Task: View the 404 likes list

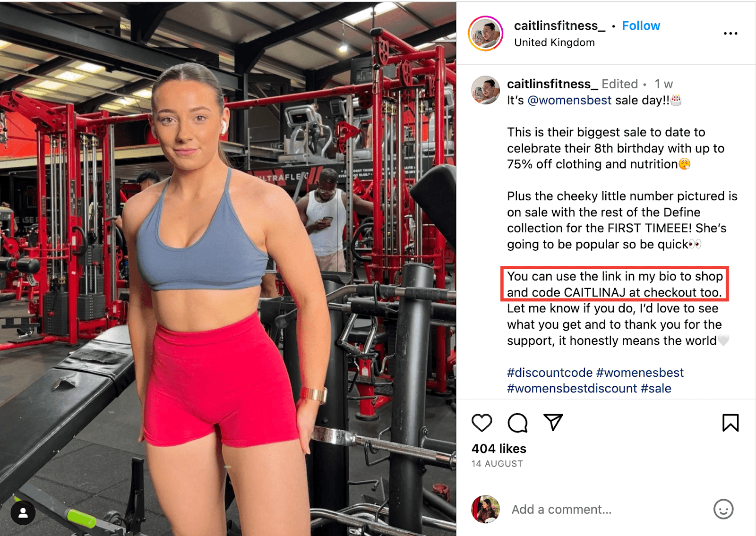Action: coord(499,449)
